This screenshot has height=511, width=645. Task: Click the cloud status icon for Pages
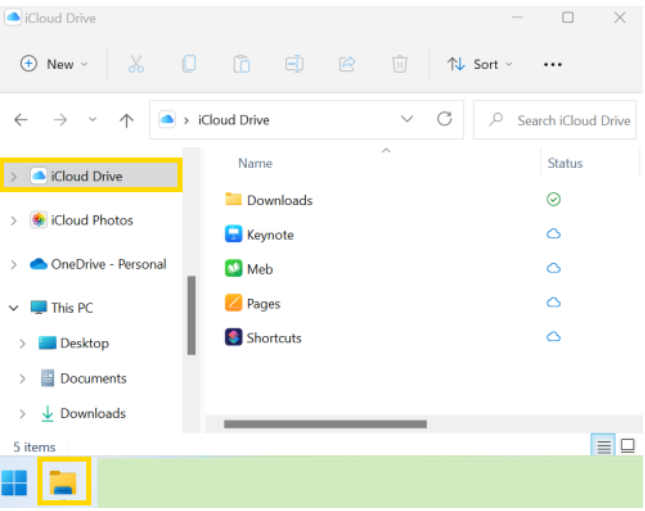553,302
